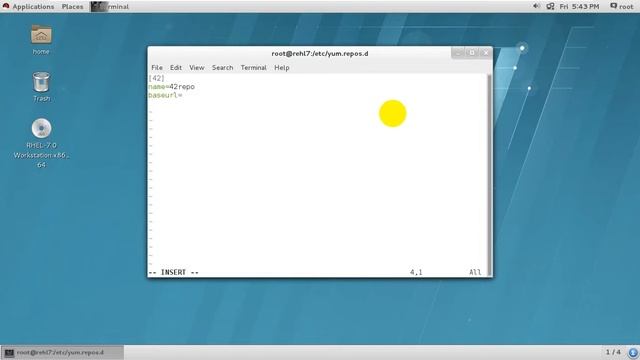This screenshot has height=360, width=640.
Task: Open the root user menu
Action: 622,7
